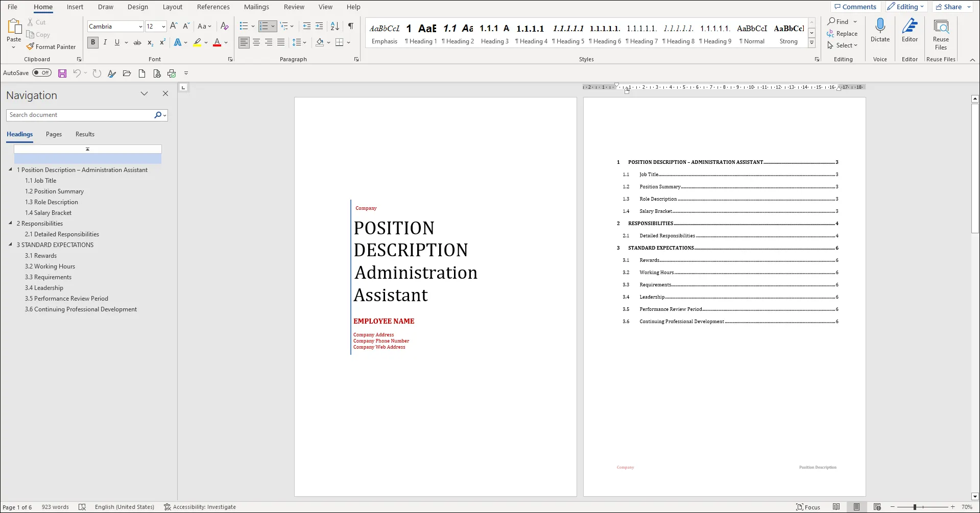Click the Paste clipboard icon
This screenshot has width=980, height=513.
pyautogui.click(x=14, y=27)
